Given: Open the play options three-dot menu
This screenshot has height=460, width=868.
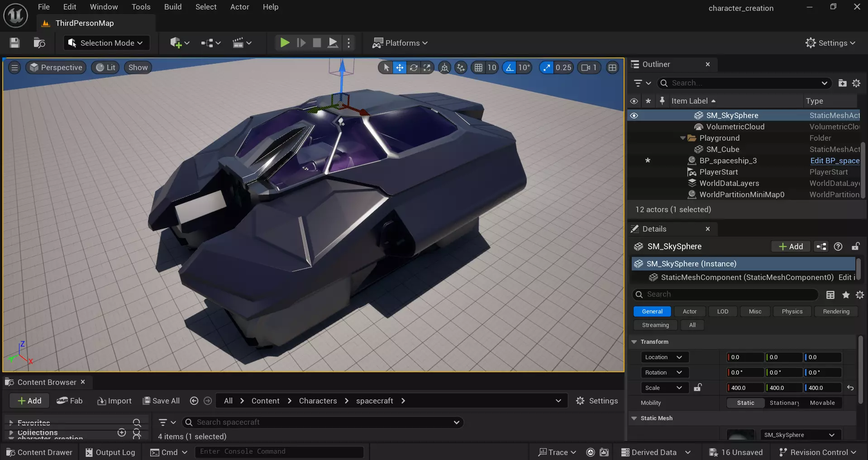Looking at the screenshot, I should 348,43.
